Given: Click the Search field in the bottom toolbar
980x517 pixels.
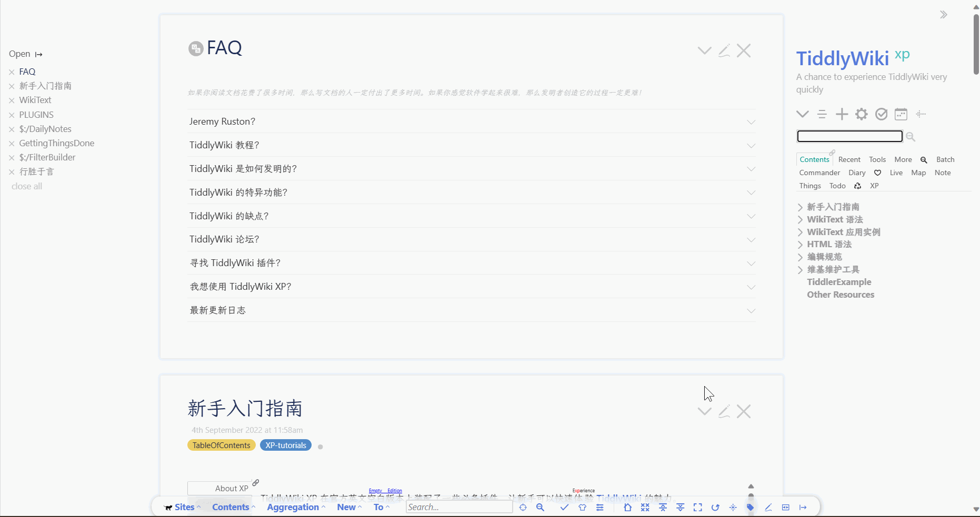Looking at the screenshot, I should (x=459, y=507).
